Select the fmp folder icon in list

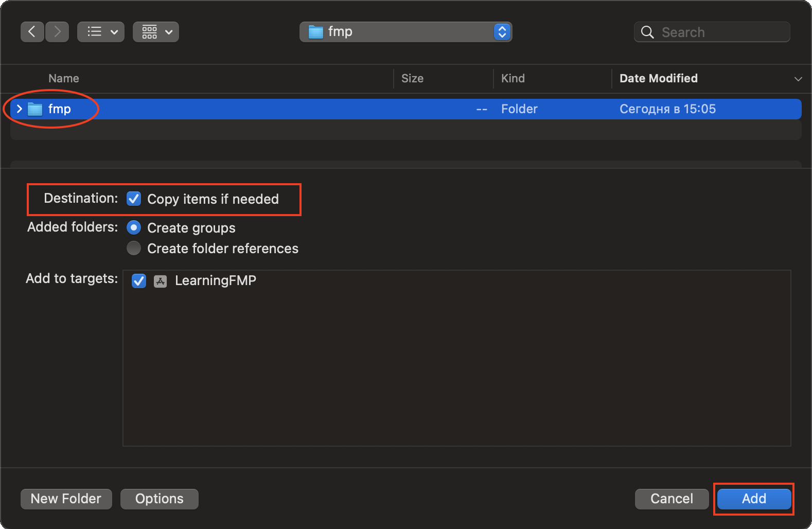(x=35, y=109)
